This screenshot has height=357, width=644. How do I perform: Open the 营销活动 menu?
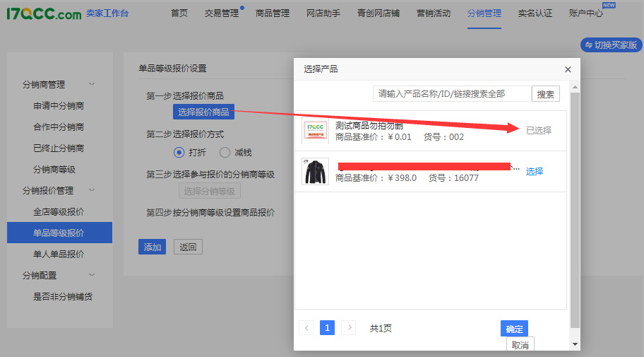click(434, 13)
